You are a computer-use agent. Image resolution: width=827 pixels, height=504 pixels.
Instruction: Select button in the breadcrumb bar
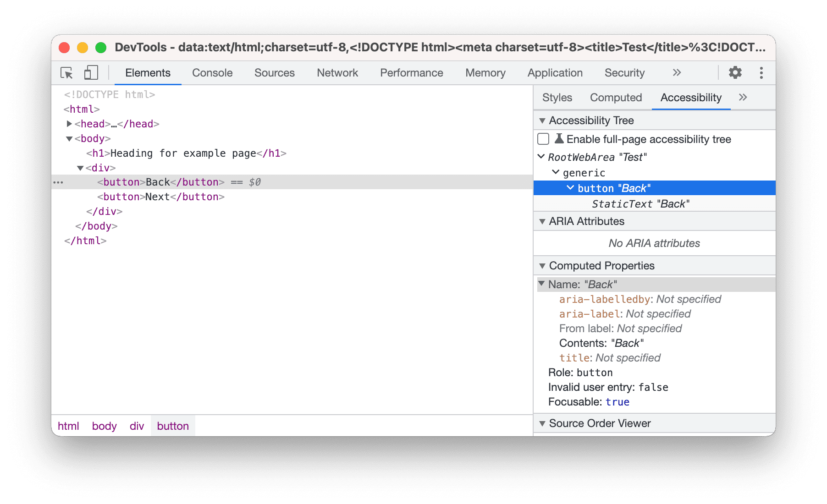pos(173,426)
